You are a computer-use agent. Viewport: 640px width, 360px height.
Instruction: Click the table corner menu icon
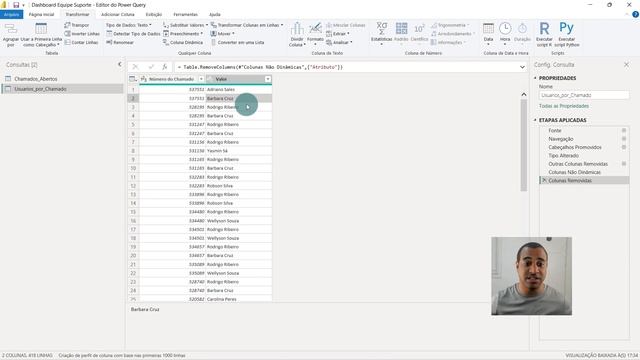coord(133,79)
